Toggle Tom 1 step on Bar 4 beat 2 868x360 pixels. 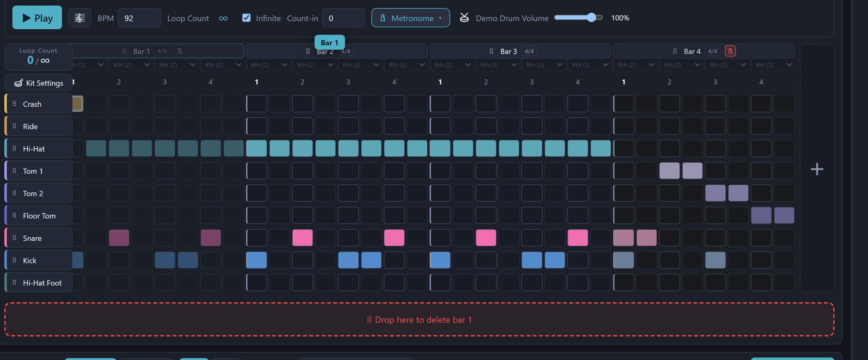[x=669, y=170]
